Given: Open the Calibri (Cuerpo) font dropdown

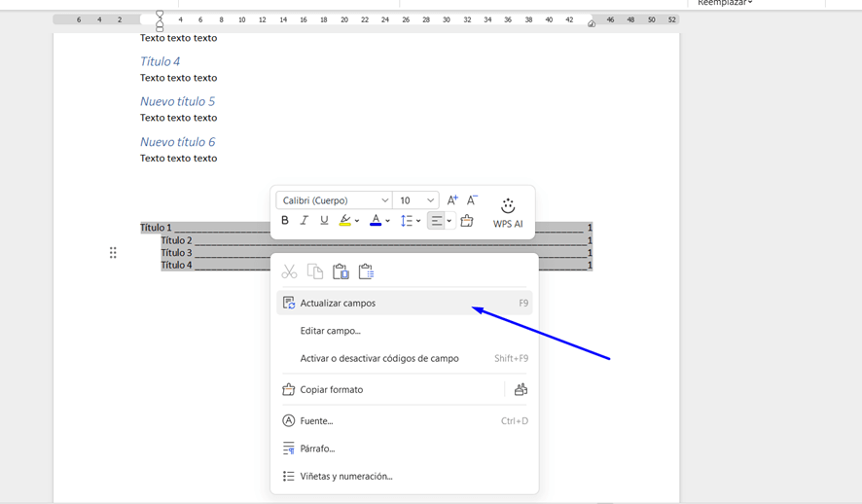Looking at the screenshot, I should pos(334,200).
